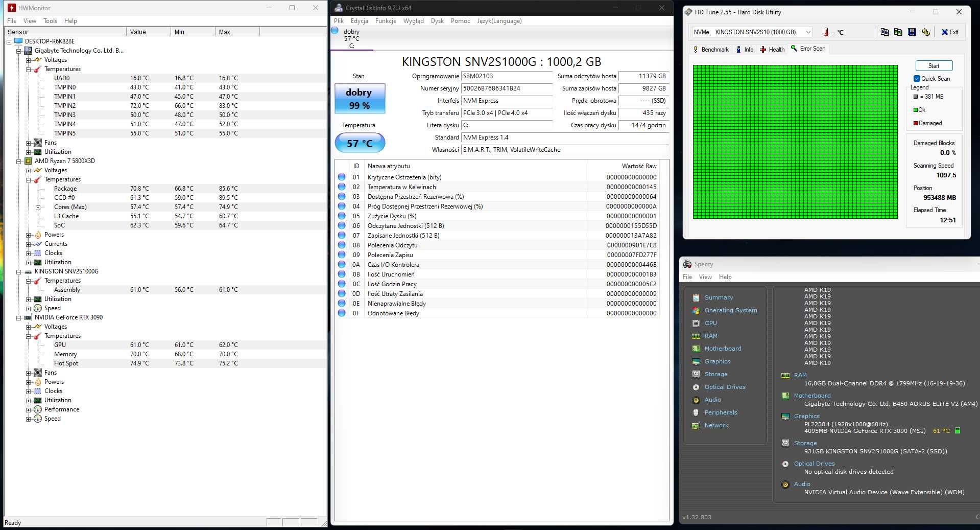
Task: Expand the Cores (Max) temperature entry
Action: [x=38, y=207]
